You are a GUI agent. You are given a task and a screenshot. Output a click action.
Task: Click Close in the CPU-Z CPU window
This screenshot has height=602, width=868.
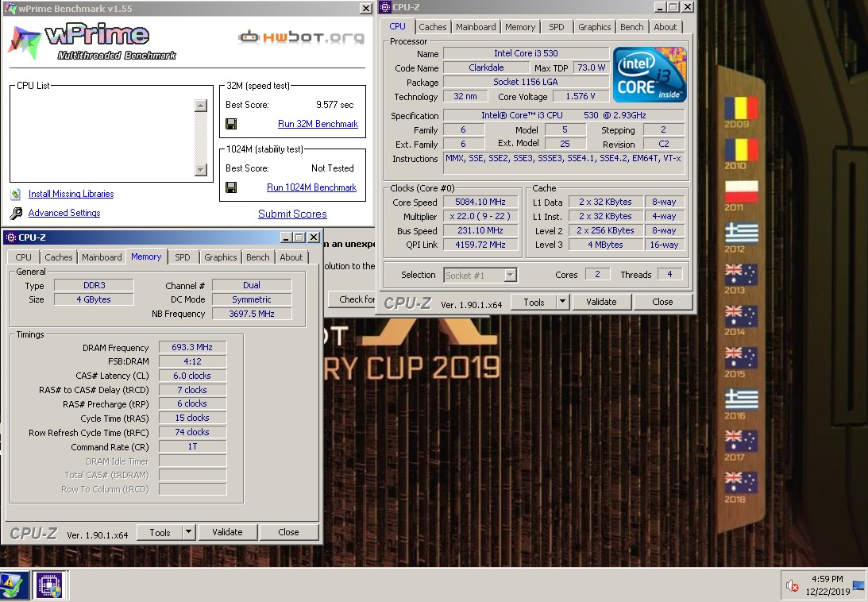(x=662, y=302)
